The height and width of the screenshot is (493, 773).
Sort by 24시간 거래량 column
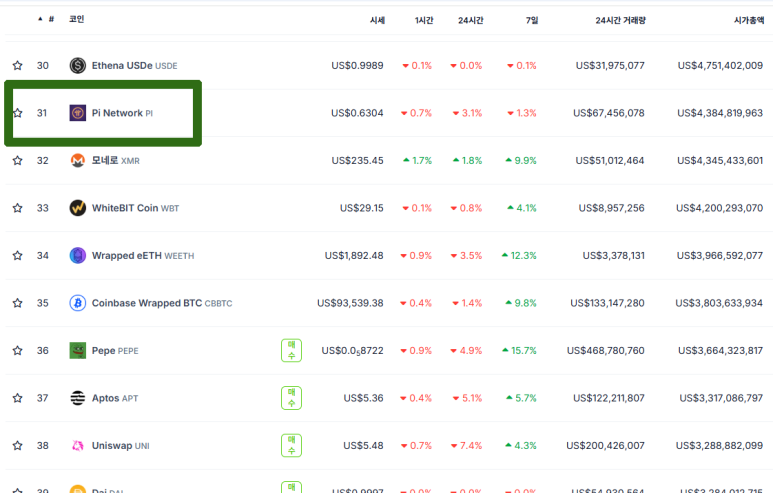point(620,20)
